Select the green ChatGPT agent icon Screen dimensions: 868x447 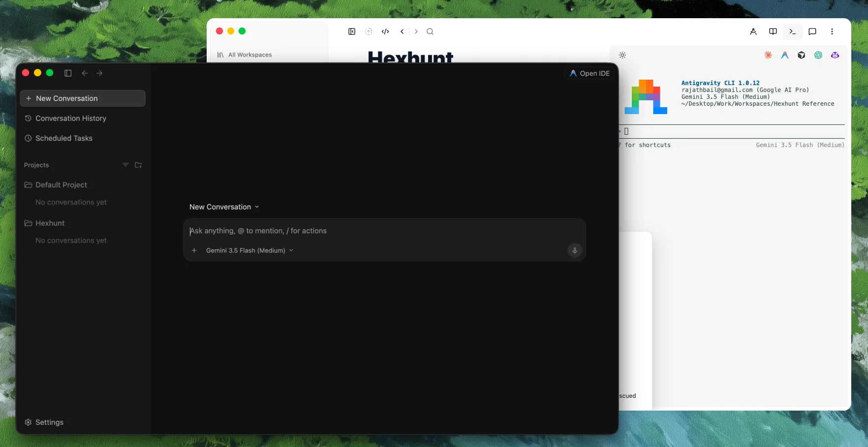click(818, 55)
